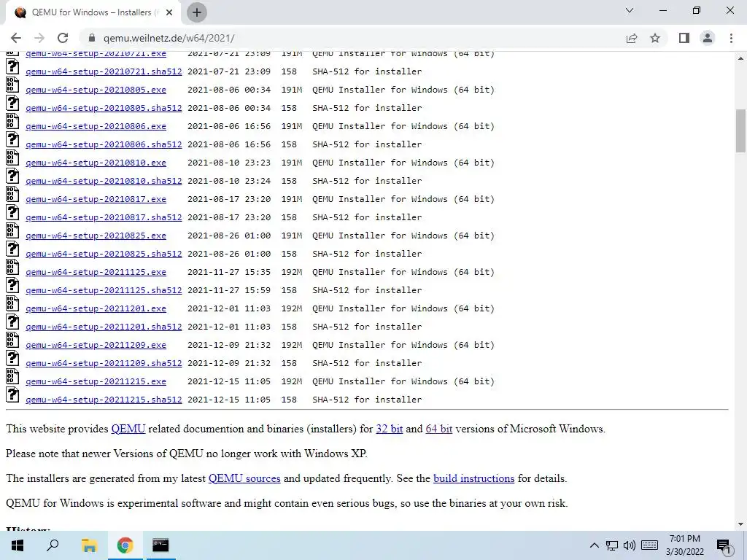Close the QEMU for Windows tab

click(x=169, y=13)
